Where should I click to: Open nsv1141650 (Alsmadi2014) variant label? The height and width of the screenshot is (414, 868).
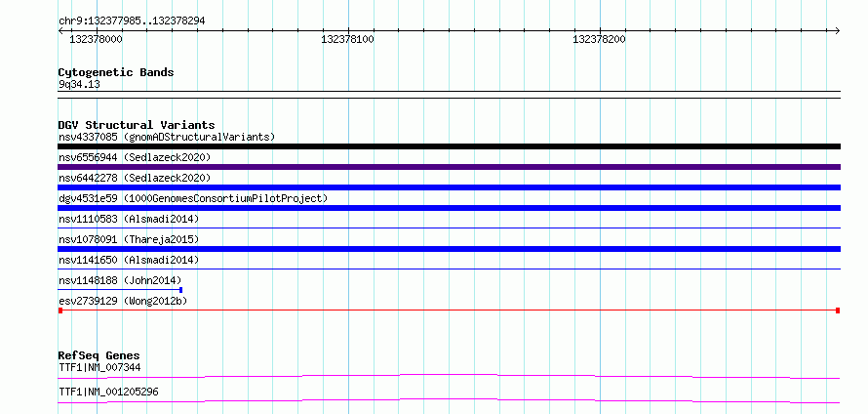[129, 260]
